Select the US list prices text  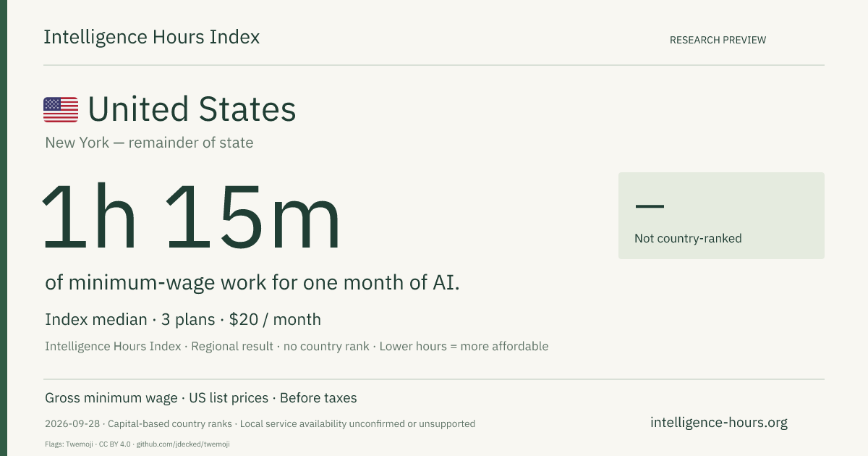[x=229, y=398]
